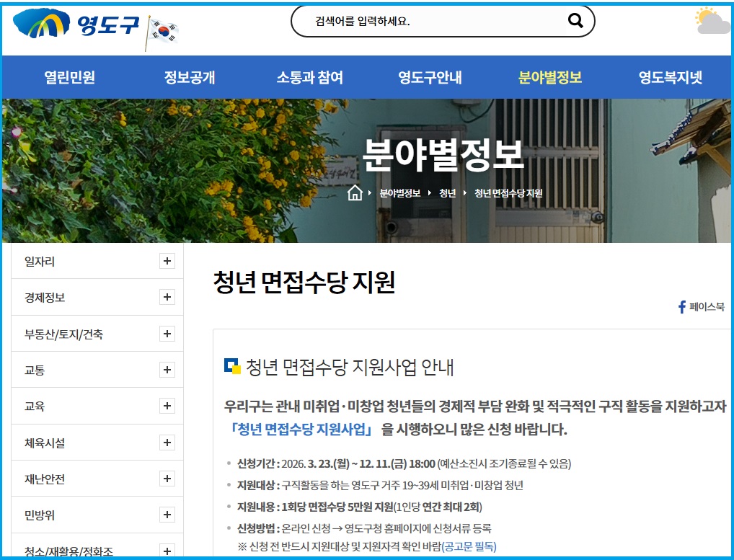Open the 부동산/토지/건축 sidebar link
This screenshot has width=734, height=560.
point(63,334)
